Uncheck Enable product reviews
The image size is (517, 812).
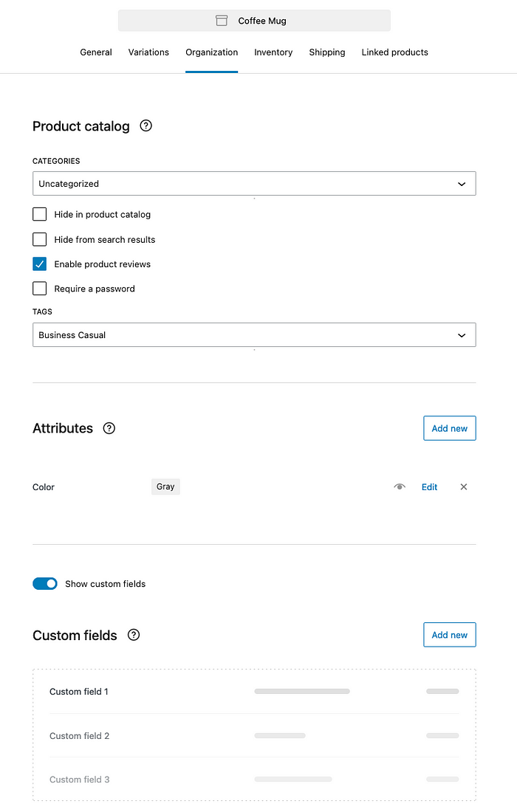click(x=39, y=264)
